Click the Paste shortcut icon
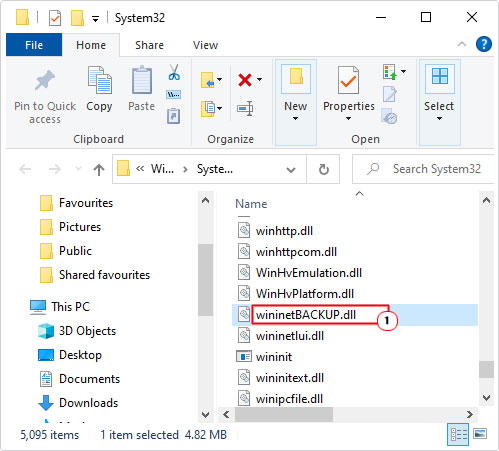The width and height of the screenshot is (499, 451). point(174,116)
